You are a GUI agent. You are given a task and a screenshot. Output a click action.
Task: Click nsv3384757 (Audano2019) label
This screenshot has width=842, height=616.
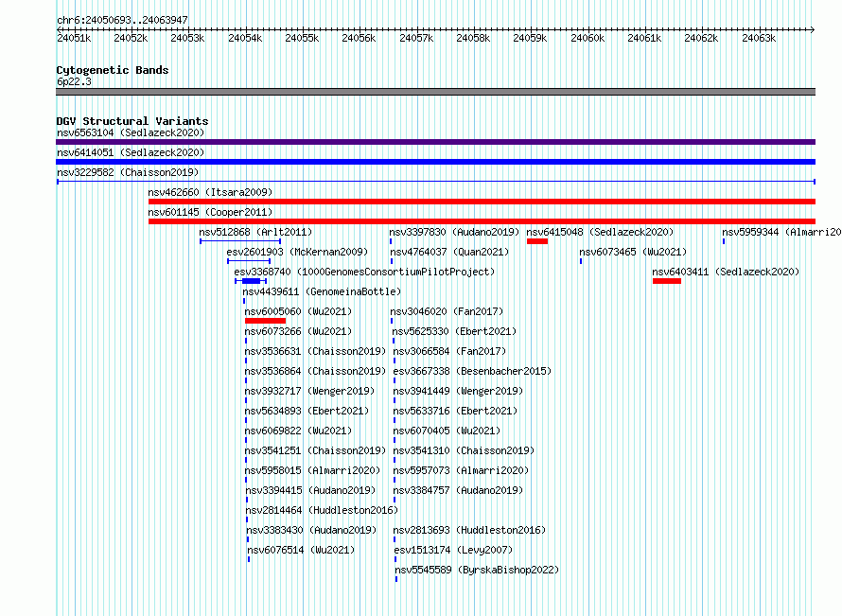[x=458, y=490]
